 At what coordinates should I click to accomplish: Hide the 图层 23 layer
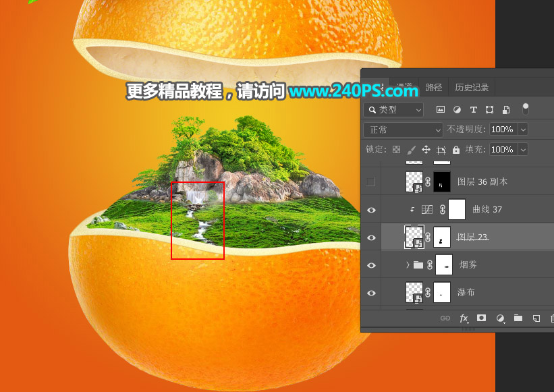tap(371, 237)
